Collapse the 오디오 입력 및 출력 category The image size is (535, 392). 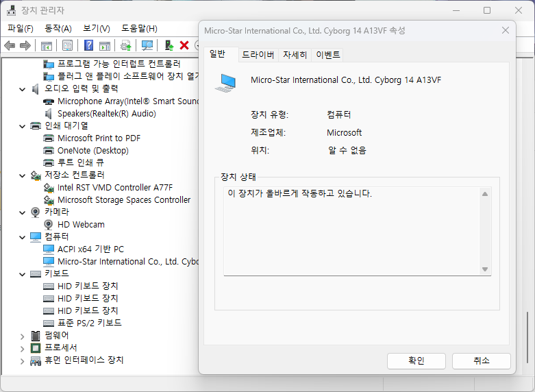tap(23, 90)
